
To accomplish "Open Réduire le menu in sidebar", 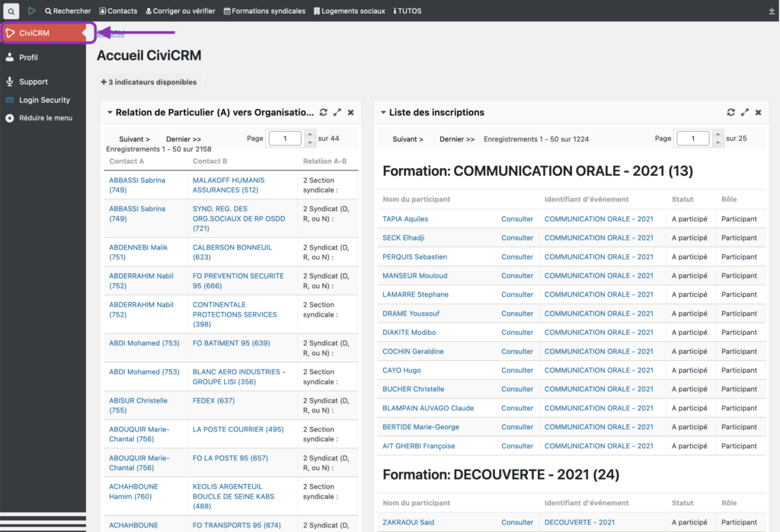I will 45,118.
